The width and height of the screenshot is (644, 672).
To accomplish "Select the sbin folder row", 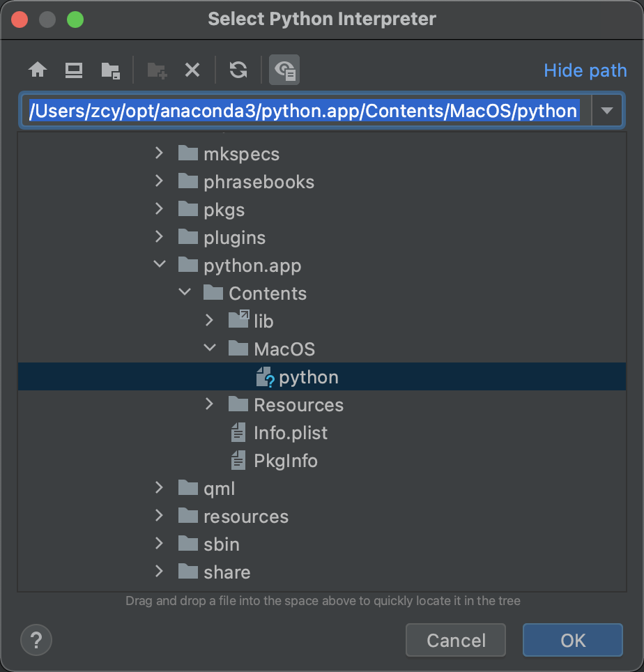I will point(322,544).
